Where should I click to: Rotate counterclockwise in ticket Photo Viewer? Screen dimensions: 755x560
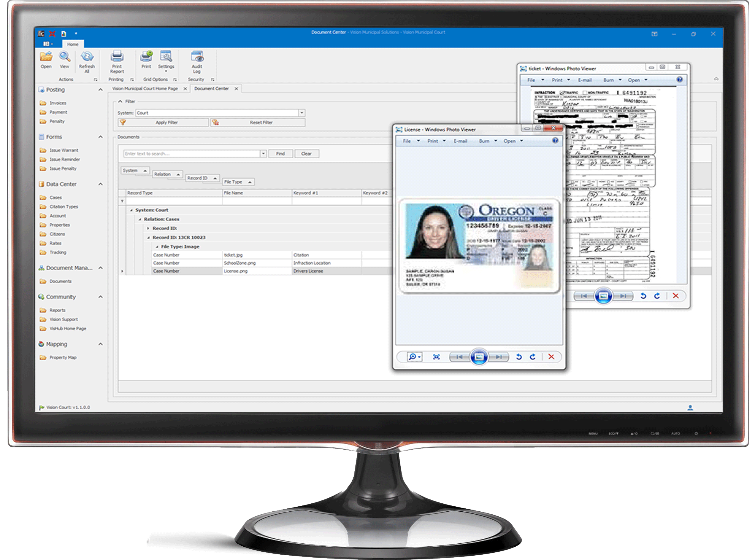point(643,296)
